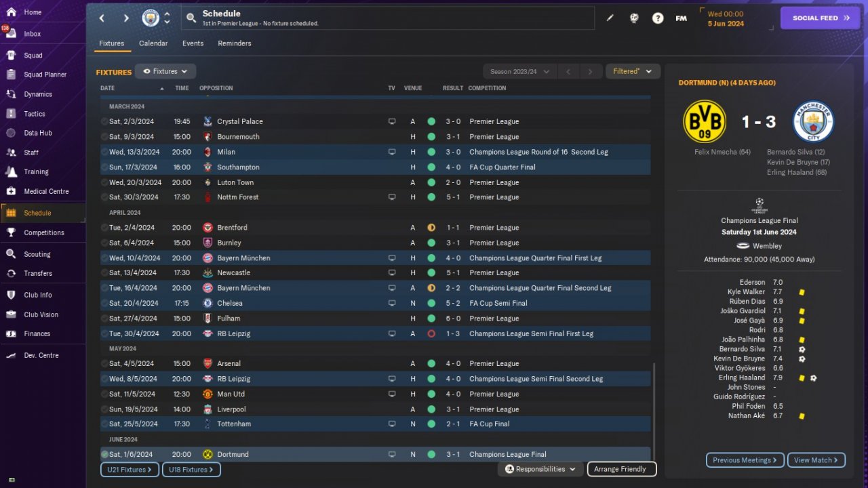This screenshot has height=488, width=868.
Task: Click the Dortmund crest in the match panel
Action: (x=705, y=121)
